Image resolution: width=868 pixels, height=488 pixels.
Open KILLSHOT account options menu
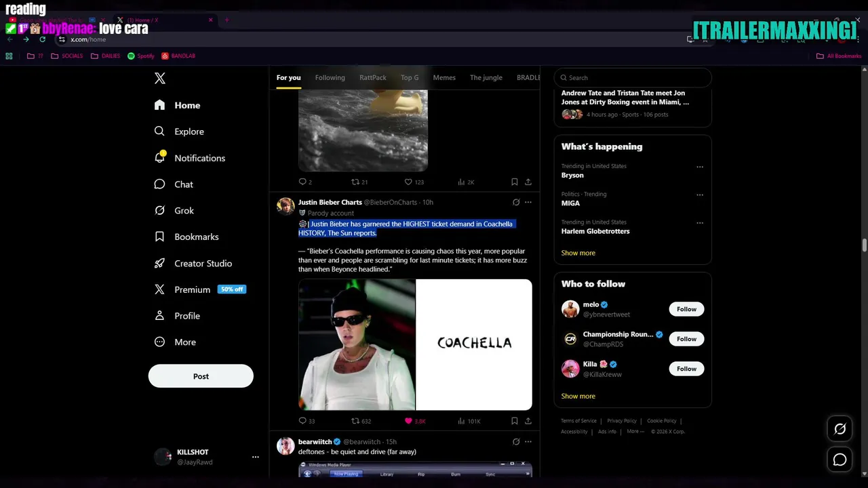(x=256, y=457)
